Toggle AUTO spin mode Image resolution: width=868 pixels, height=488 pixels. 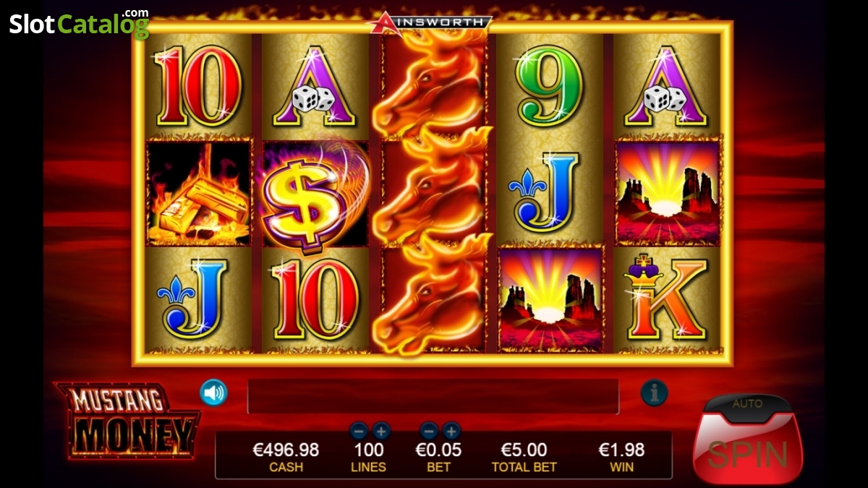[x=748, y=404]
